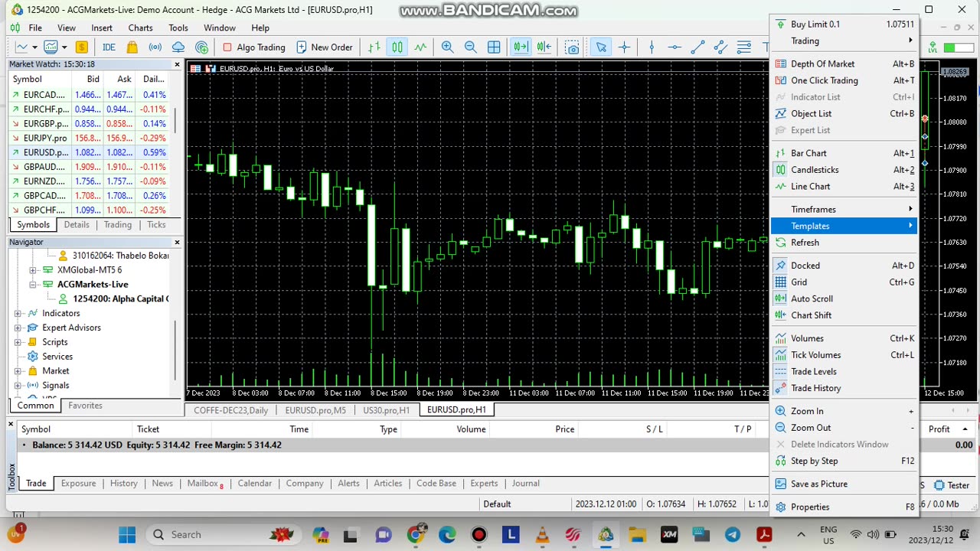Choose Depth Of Market from the context menu

click(844, 64)
